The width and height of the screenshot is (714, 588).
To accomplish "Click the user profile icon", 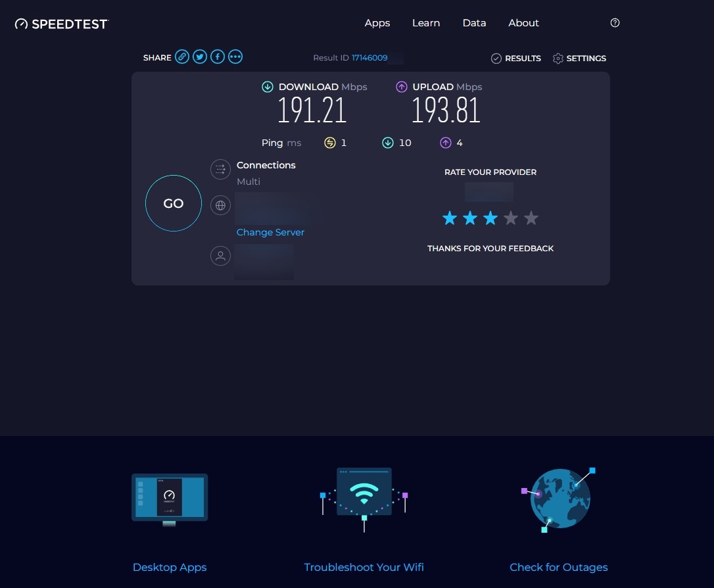I will click(220, 256).
